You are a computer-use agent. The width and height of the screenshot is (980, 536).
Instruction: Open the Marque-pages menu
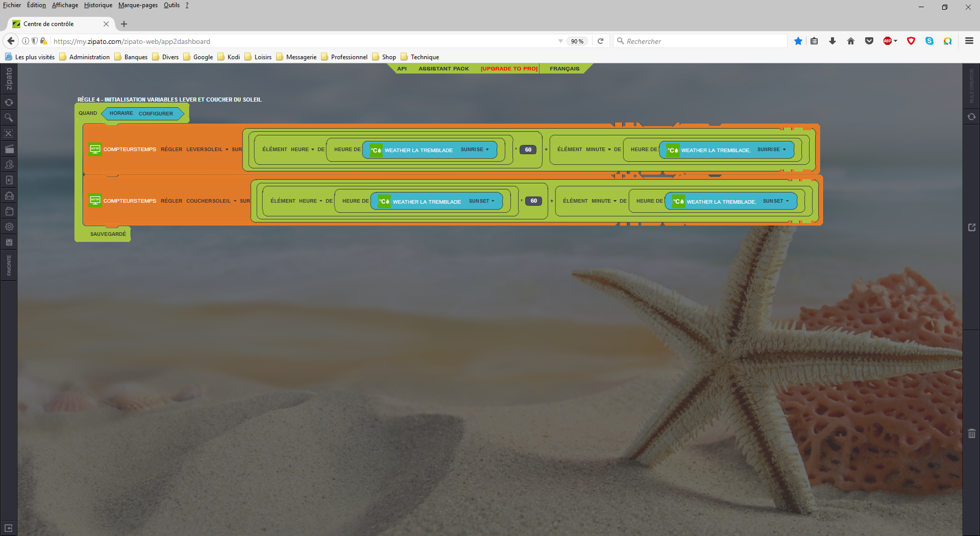pos(138,5)
